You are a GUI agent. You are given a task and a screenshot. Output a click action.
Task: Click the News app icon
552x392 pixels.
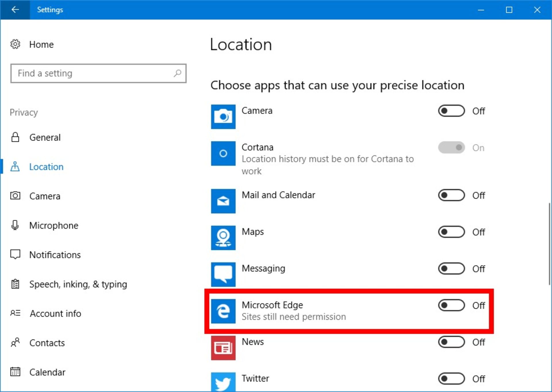point(223,348)
